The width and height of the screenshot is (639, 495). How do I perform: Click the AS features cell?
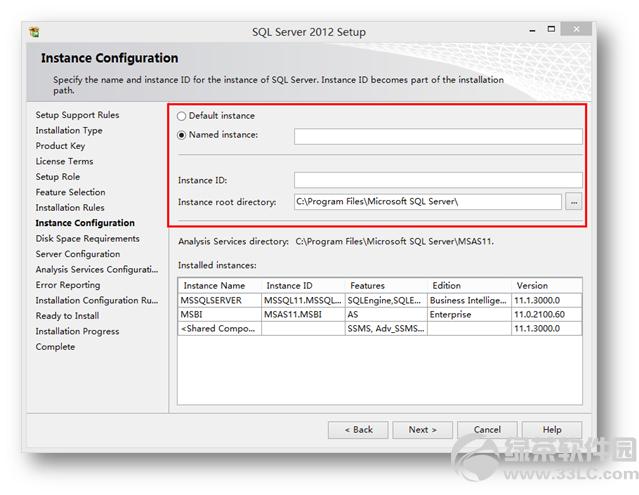click(x=386, y=315)
